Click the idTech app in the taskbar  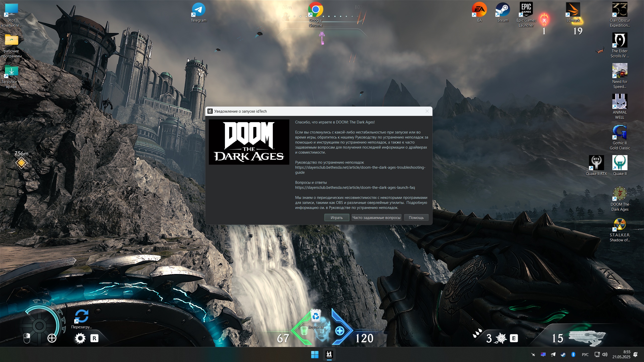329,354
